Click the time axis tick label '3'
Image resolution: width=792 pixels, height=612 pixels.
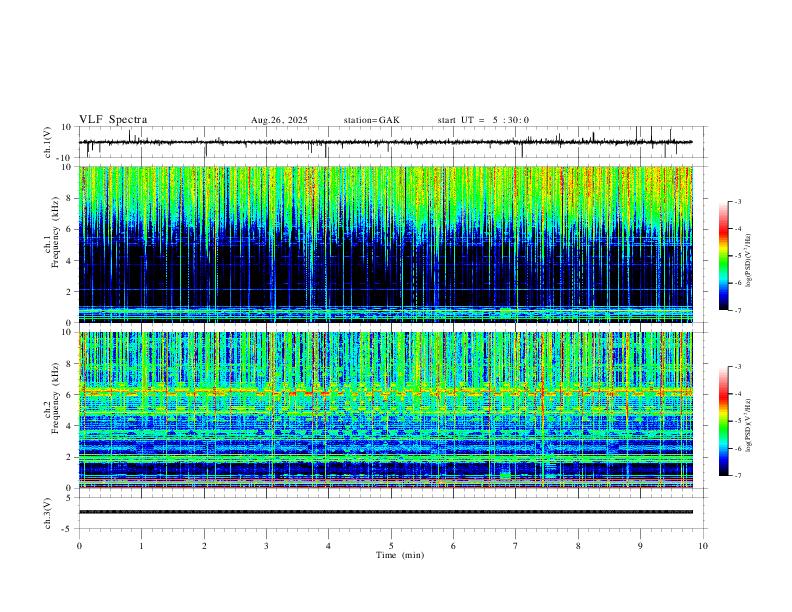(x=266, y=546)
